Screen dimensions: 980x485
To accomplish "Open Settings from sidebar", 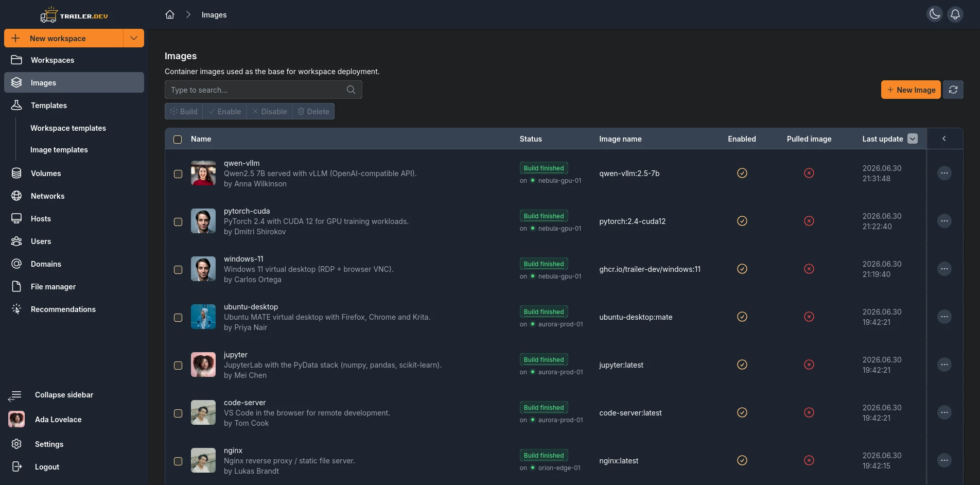I will [x=74, y=444].
